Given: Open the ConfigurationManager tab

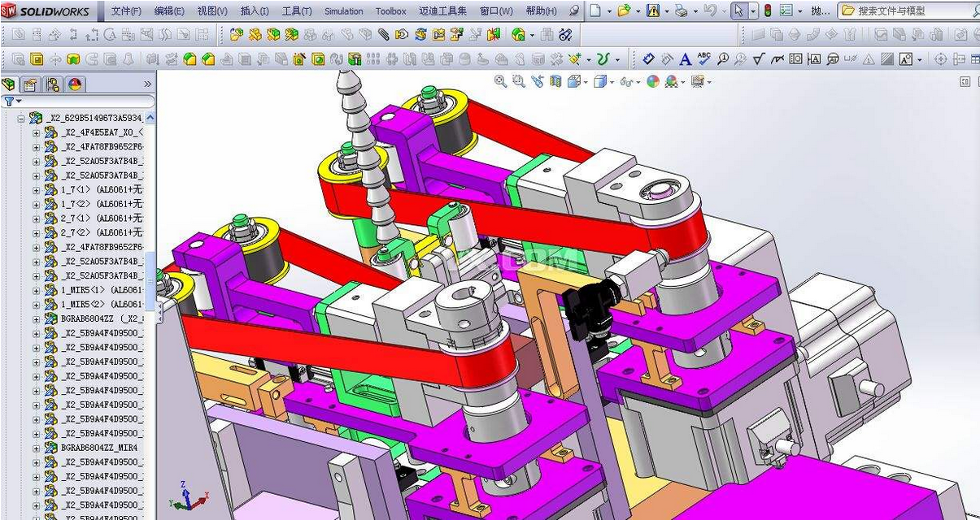Looking at the screenshot, I should click(52, 84).
